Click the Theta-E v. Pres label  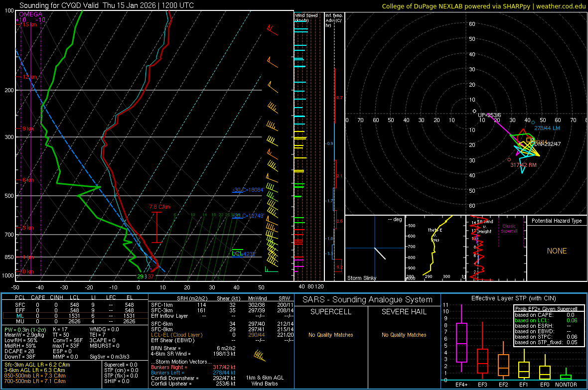pyautogui.click(x=435, y=235)
